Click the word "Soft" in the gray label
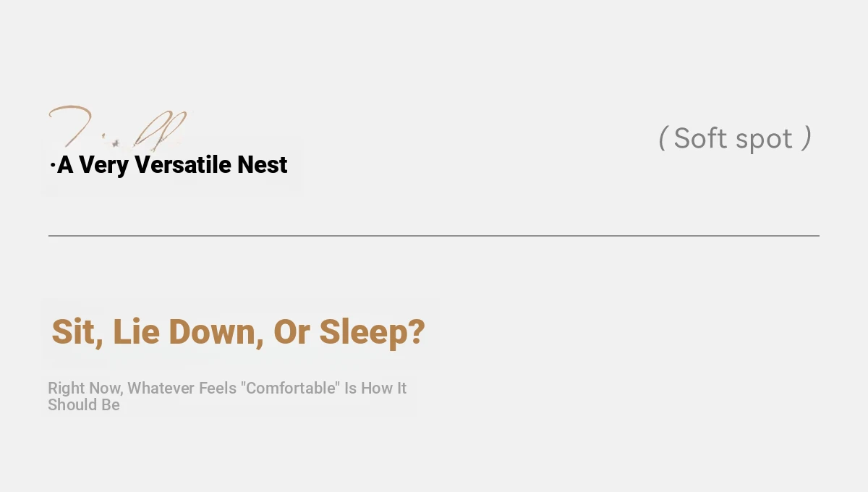This screenshot has width=868, height=492. [x=699, y=138]
